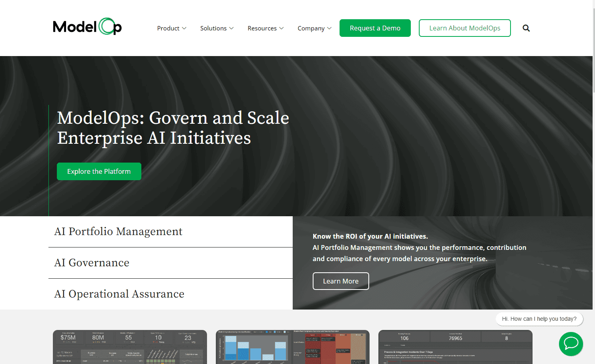Open the dashboard thumbnail showing $75M
The height and width of the screenshot is (364, 595).
[x=130, y=347]
